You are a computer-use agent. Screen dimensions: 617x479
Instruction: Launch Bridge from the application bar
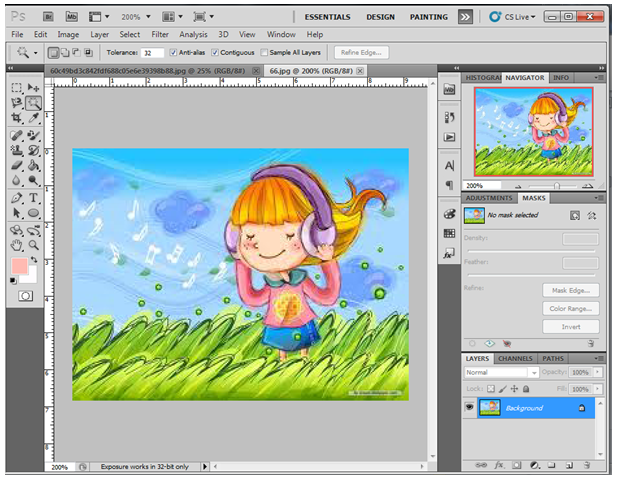click(x=46, y=17)
